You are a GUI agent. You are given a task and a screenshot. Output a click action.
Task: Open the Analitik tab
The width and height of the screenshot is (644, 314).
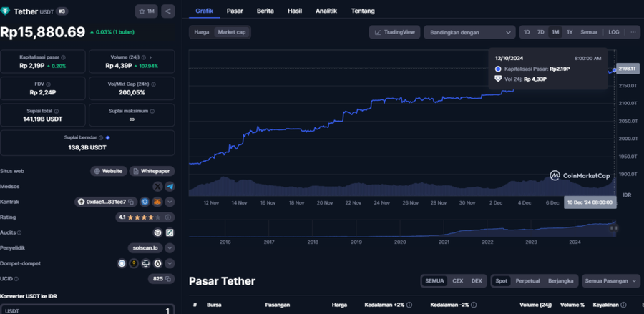pyautogui.click(x=326, y=11)
